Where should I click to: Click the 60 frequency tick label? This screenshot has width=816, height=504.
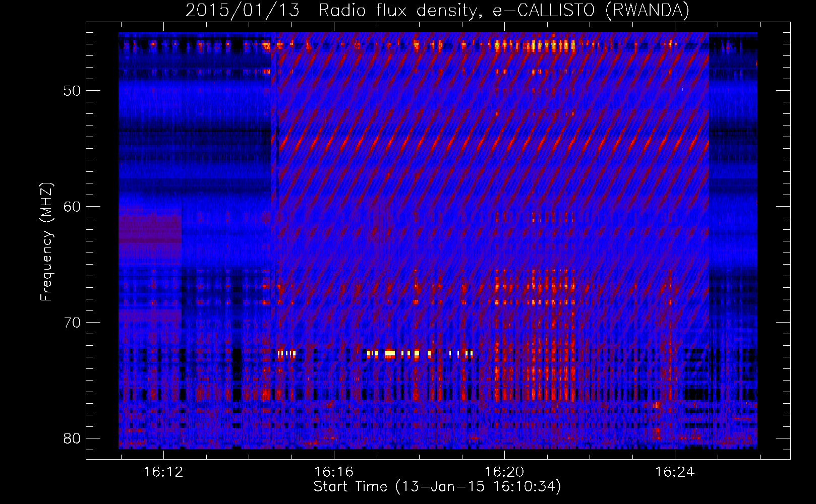[x=72, y=207]
